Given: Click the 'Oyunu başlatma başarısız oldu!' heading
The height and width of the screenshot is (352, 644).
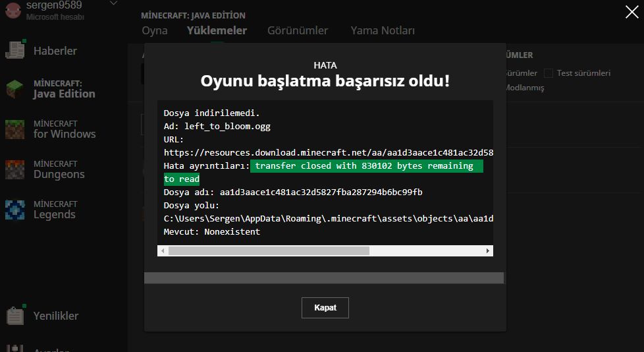Looking at the screenshot, I should [x=325, y=80].
